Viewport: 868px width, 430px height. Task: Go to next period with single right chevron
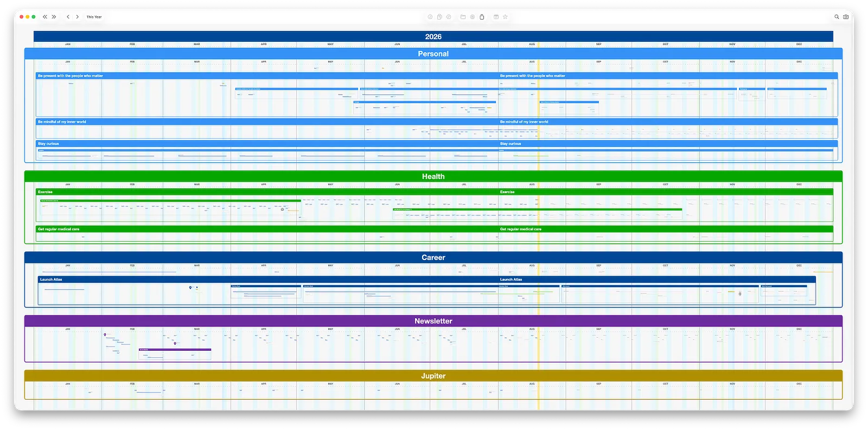coord(78,17)
